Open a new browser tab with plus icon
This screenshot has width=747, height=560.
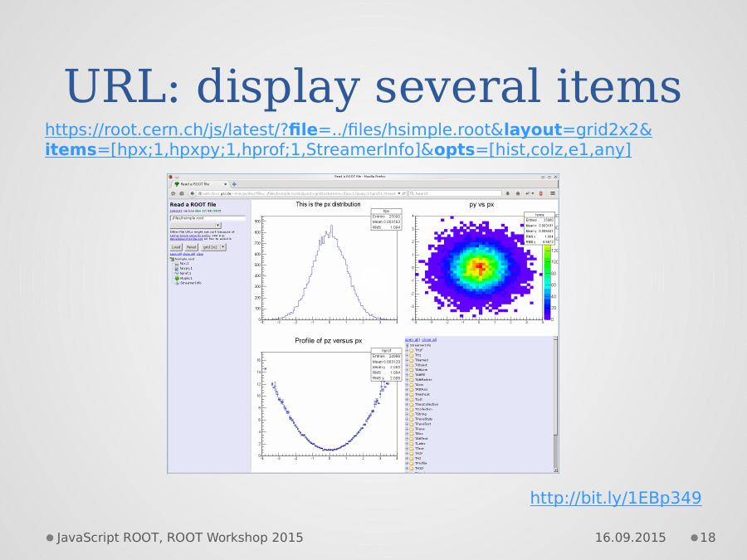point(234,184)
